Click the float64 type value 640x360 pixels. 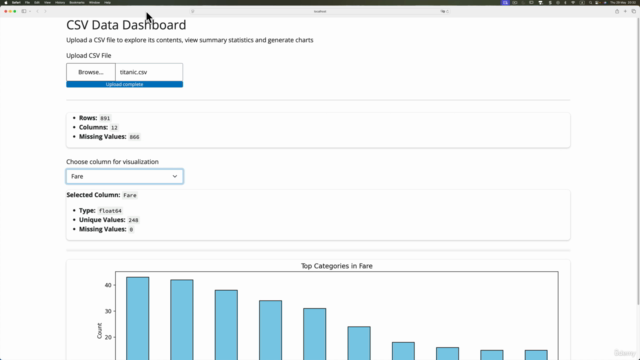click(x=110, y=211)
